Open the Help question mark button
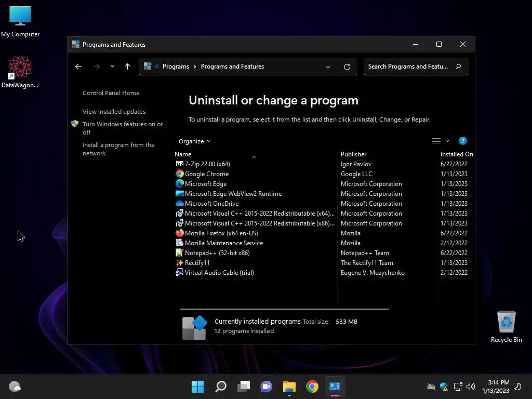The width and height of the screenshot is (532, 399). click(x=463, y=141)
